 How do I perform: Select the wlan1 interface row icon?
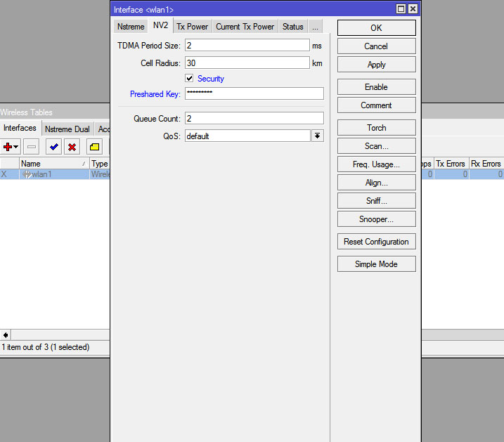[27, 174]
